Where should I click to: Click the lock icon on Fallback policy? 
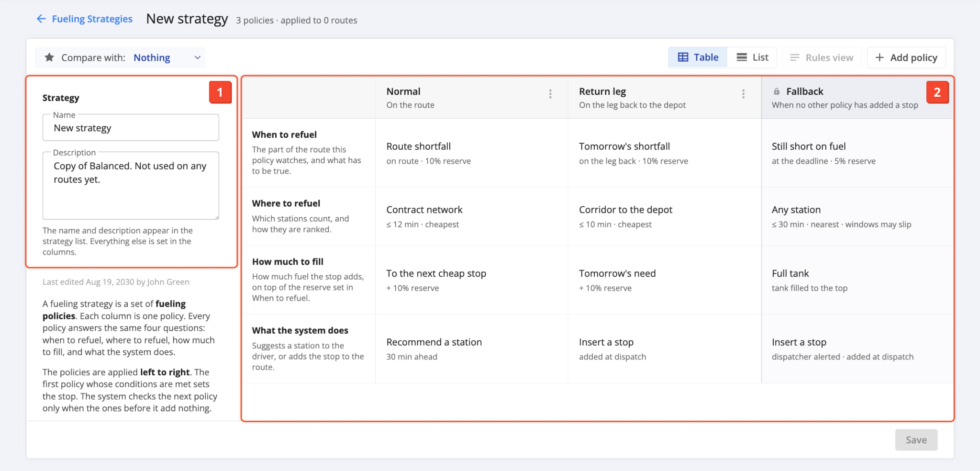coord(777,91)
